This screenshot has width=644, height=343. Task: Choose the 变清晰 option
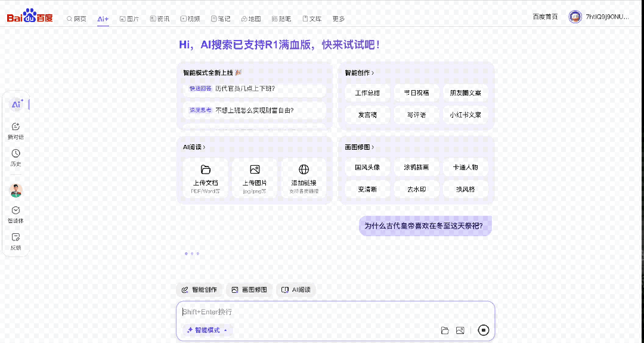point(367,189)
